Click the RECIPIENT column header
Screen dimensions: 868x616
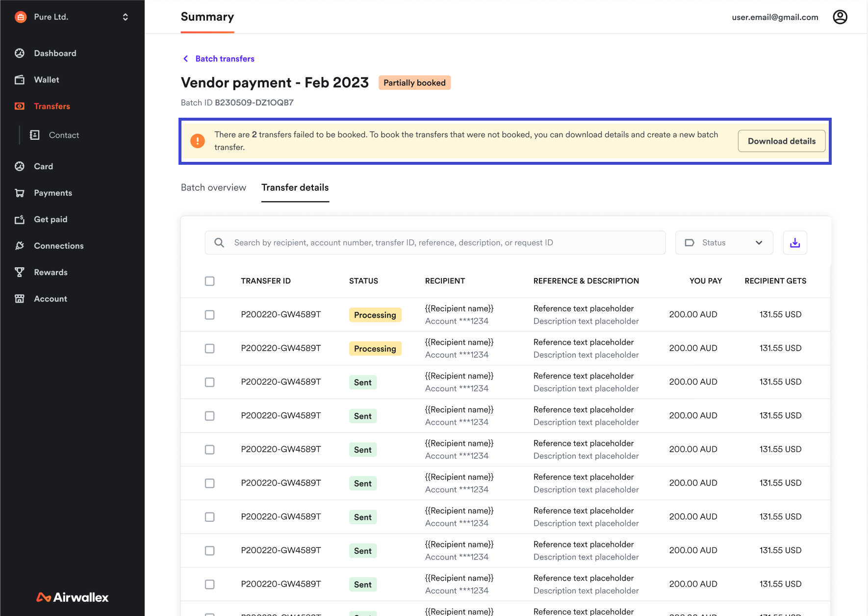tap(445, 281)
